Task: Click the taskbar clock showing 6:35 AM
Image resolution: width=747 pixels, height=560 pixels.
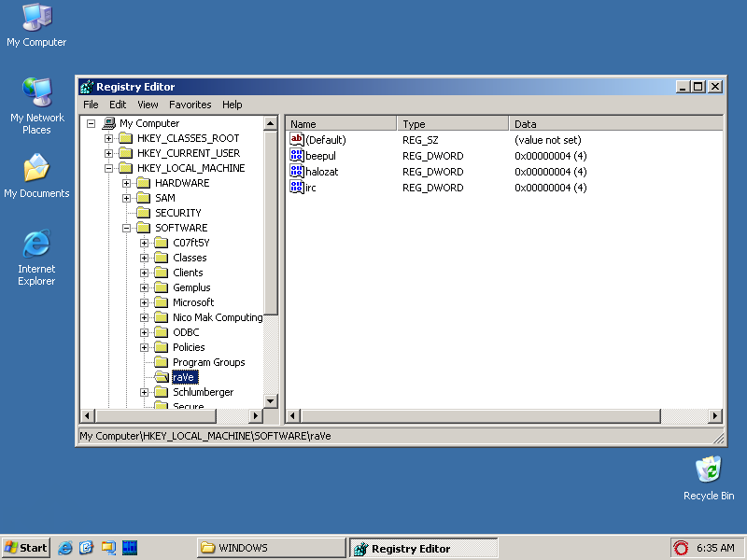Action: point(715,548)
